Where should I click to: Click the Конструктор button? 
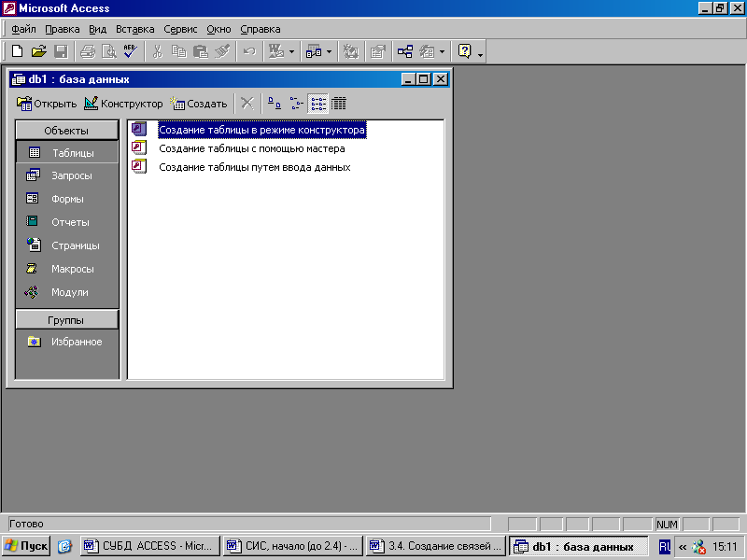point(123,104)
